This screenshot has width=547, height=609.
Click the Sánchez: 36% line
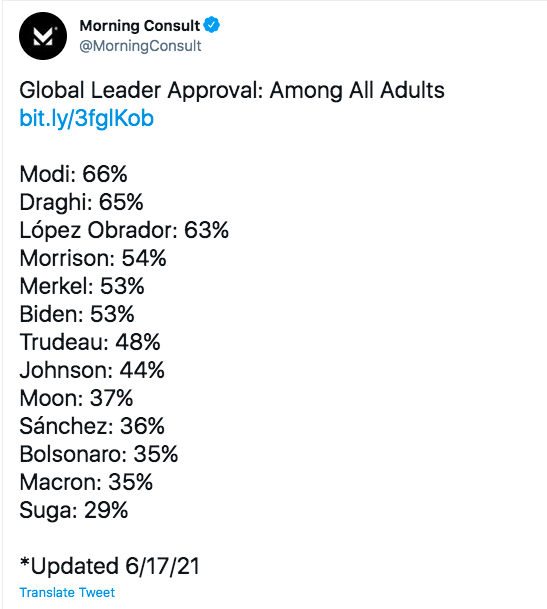[92, 426]
